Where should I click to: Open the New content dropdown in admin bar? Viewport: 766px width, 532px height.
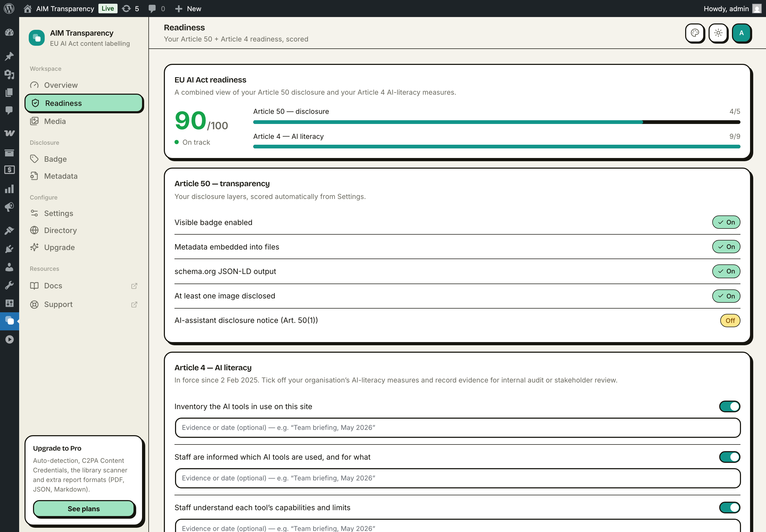188,9
